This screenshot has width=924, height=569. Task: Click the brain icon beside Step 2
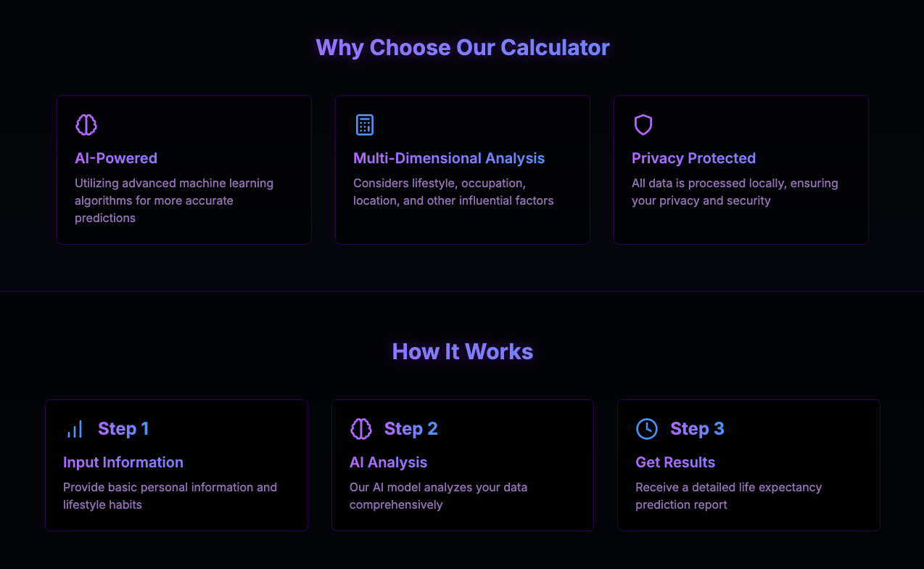[x=361, y=429]
